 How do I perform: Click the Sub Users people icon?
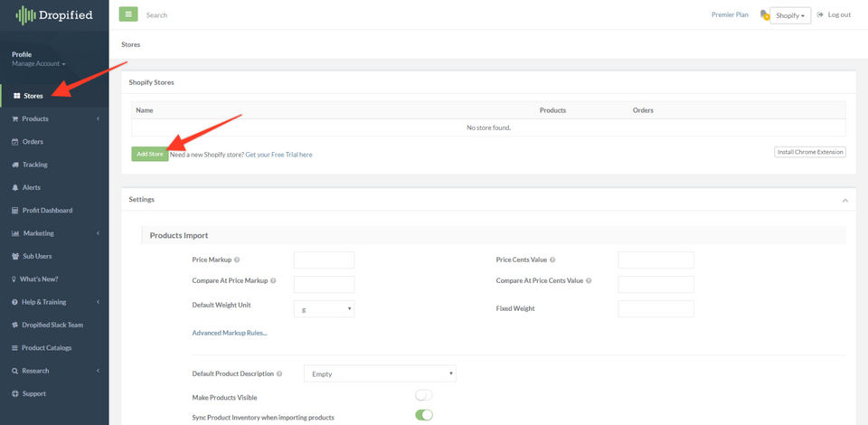(x=15, y=256)
